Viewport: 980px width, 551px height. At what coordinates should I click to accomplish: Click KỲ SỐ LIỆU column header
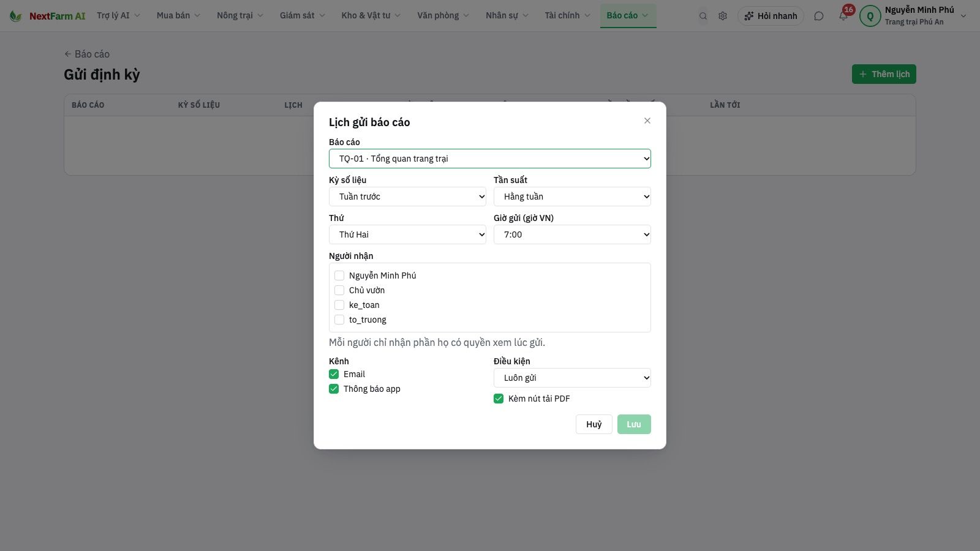tap(199, 105)
